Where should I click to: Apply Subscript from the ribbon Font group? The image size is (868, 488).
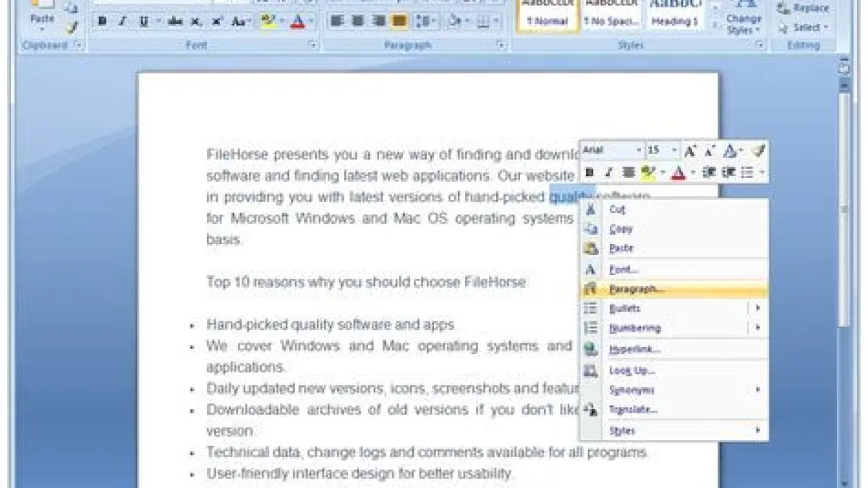click(x=196, y=22)
